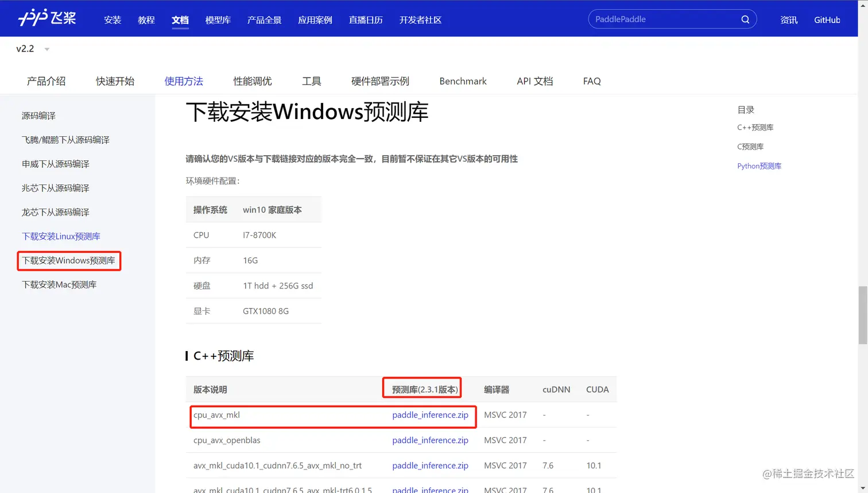The width and height of the screenshot is (868, 493).
Task: Click the PaddlePaddle 飞桨 logo
Action: click(47, 18)
